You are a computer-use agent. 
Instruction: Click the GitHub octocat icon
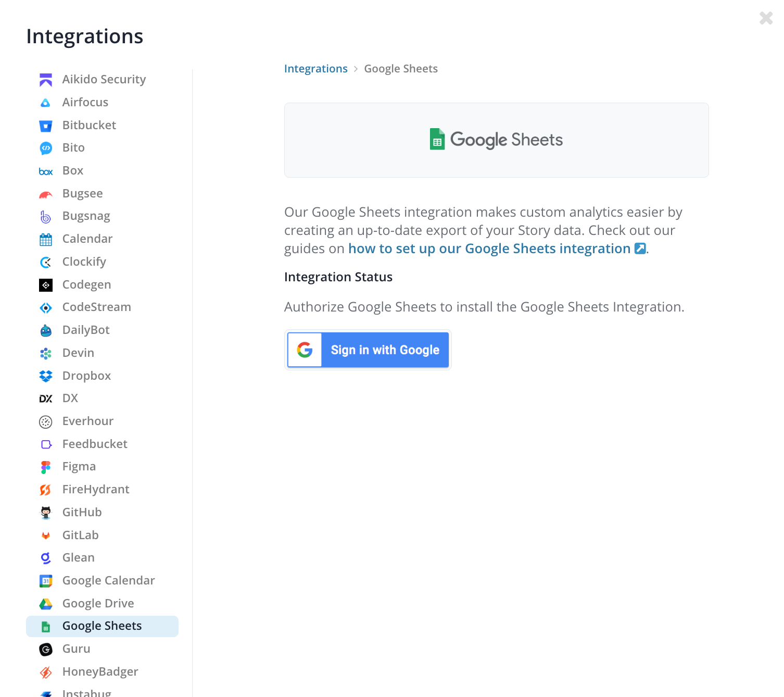click(46, 513)
